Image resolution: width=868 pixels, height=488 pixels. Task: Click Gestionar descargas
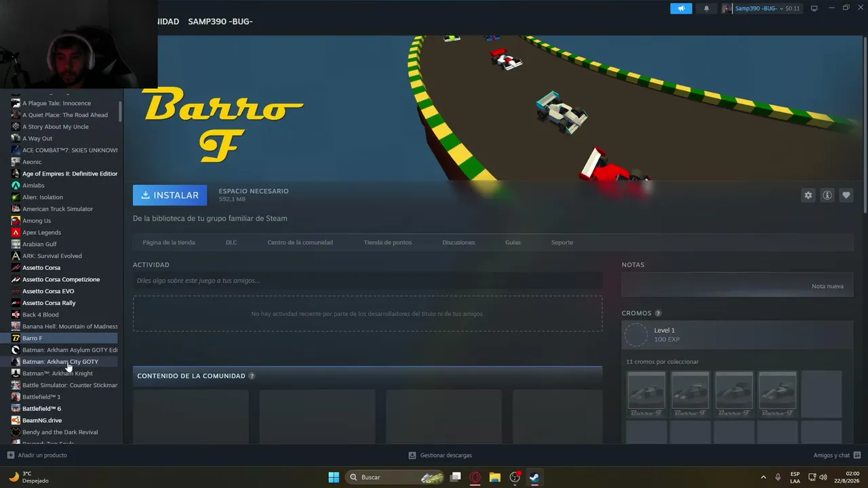pyautogui.click(x=446, y=455)
